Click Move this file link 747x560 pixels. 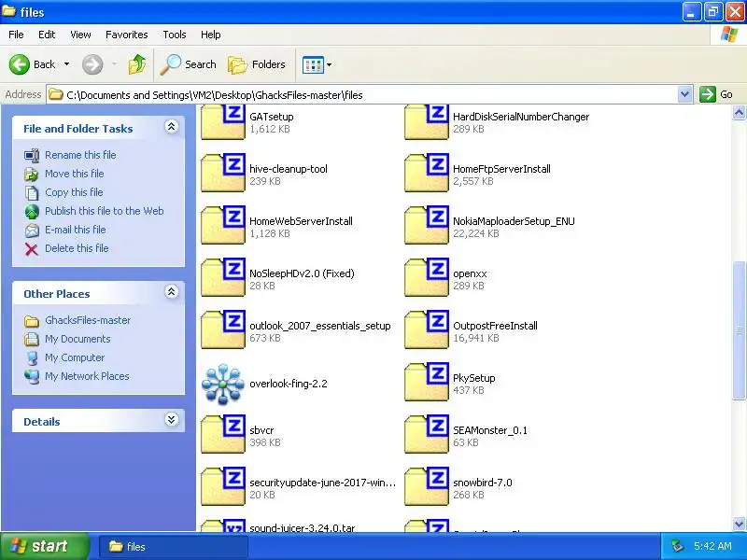pyautogui.click(x=75, y=174)
